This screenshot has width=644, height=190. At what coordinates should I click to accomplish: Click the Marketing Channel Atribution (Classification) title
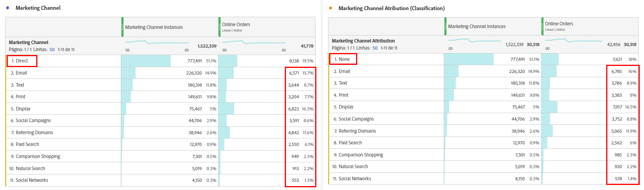[391, 8]
